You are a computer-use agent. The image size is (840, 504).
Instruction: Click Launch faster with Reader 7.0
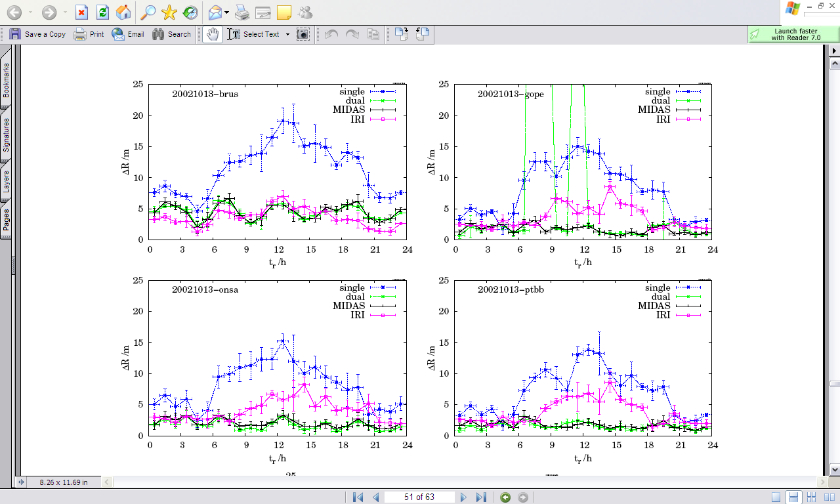coord(793,34)
